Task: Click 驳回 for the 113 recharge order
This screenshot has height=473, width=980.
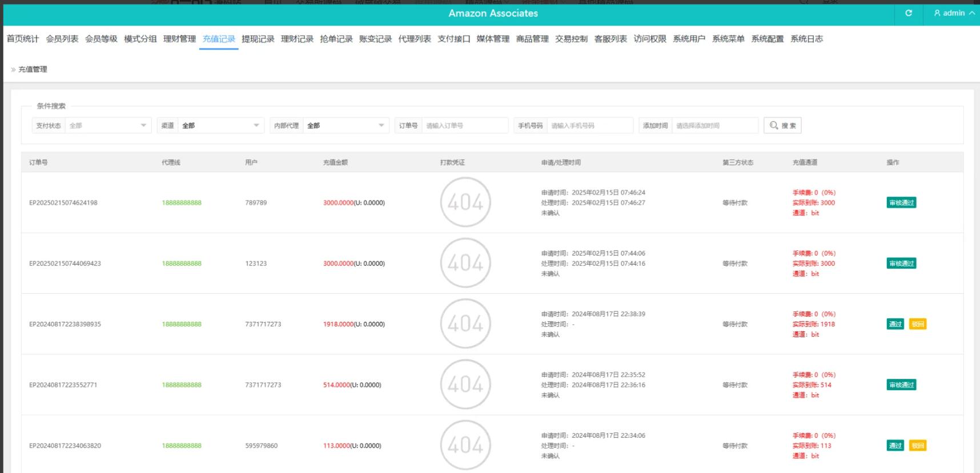Action: pyautogui.click(x=917, y=446)
